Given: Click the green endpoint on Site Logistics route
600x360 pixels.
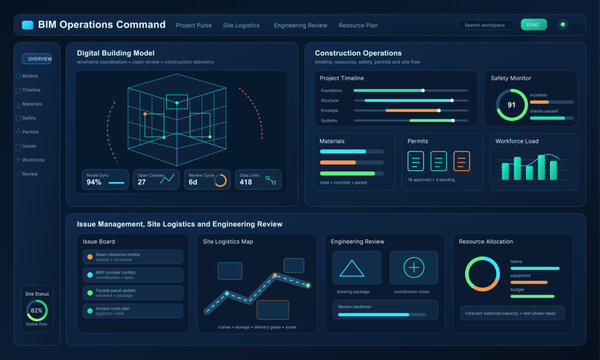Looking at the screenshot, I should point(308,285).
